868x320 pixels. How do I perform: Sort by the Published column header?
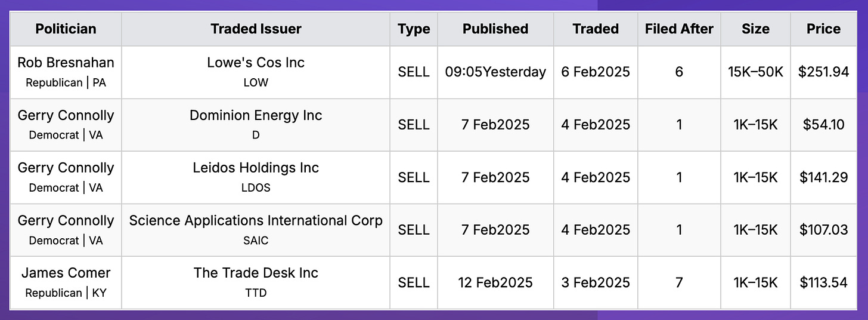pyautogui.click(x=495, y=29)
